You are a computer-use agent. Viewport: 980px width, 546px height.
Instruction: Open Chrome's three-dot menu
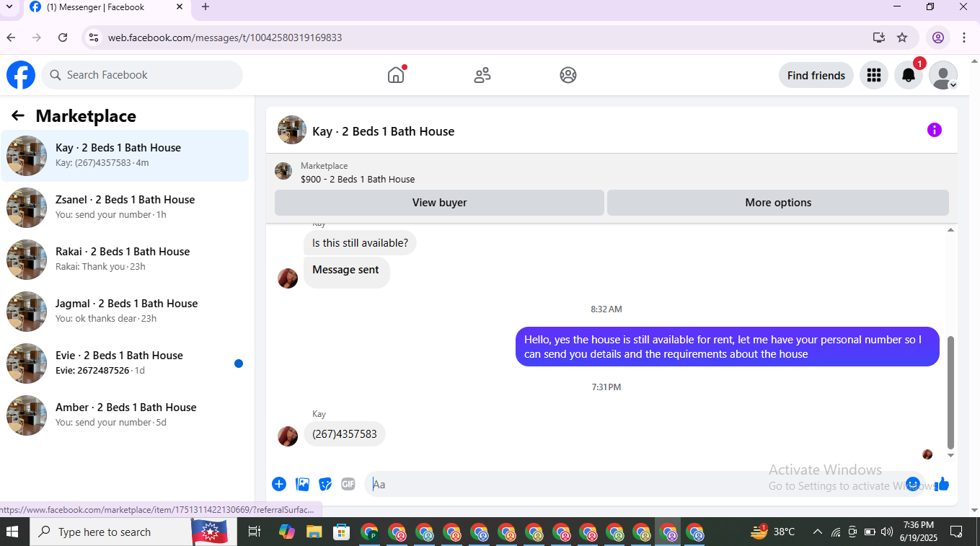click(x=964, y=38)
